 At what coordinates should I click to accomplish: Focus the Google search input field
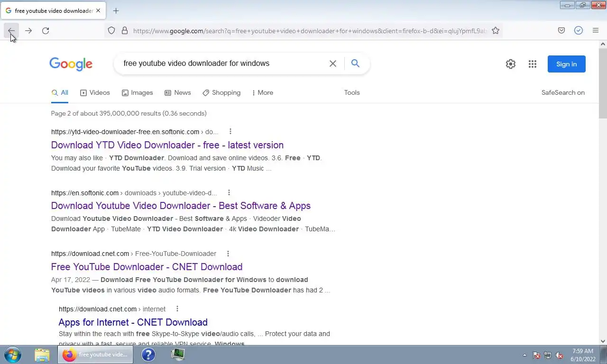(223, 64)
